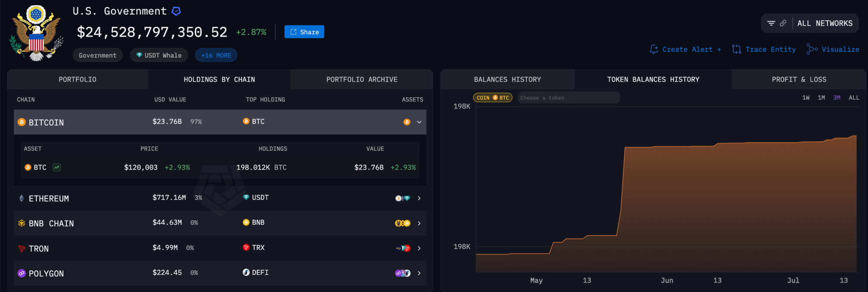
Task: Collapse the Bitcoin chain row
Action: (419, 122)
